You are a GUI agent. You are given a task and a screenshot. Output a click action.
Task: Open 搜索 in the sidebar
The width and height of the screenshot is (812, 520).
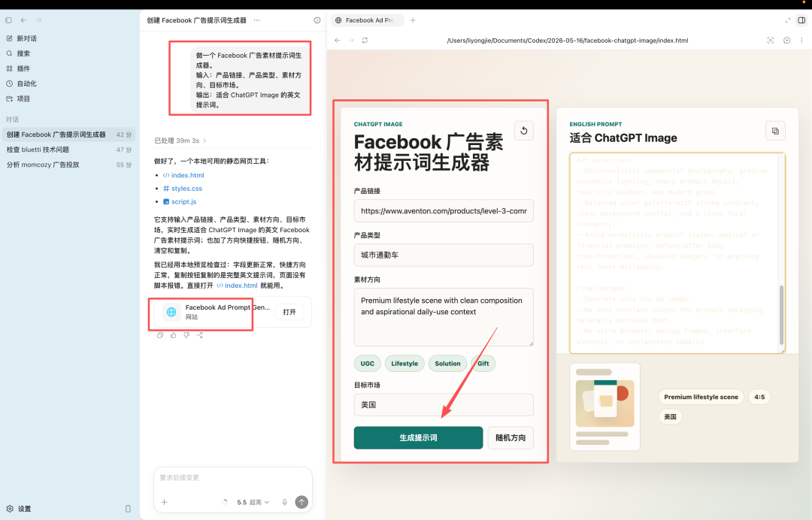[x=19, y=53]
